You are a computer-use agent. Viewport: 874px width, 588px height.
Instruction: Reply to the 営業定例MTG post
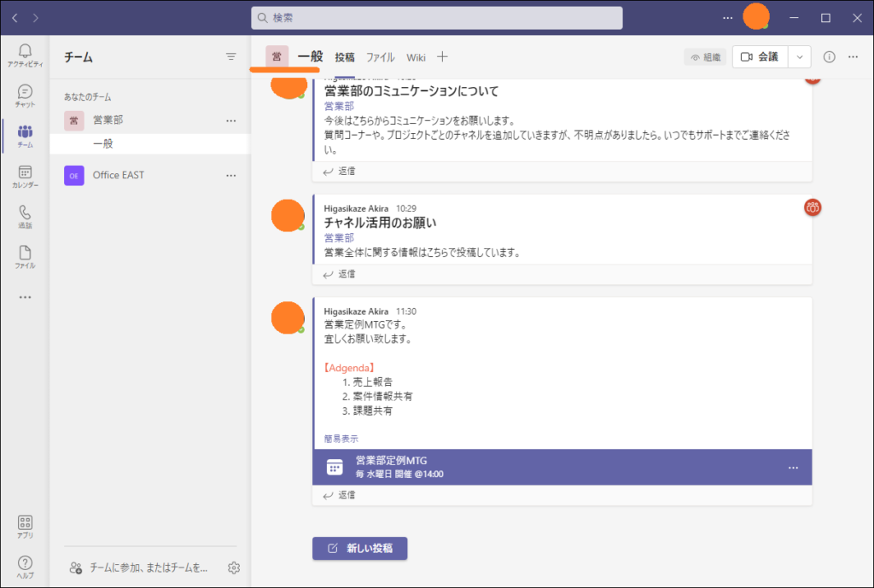click(x=339, y=496)
